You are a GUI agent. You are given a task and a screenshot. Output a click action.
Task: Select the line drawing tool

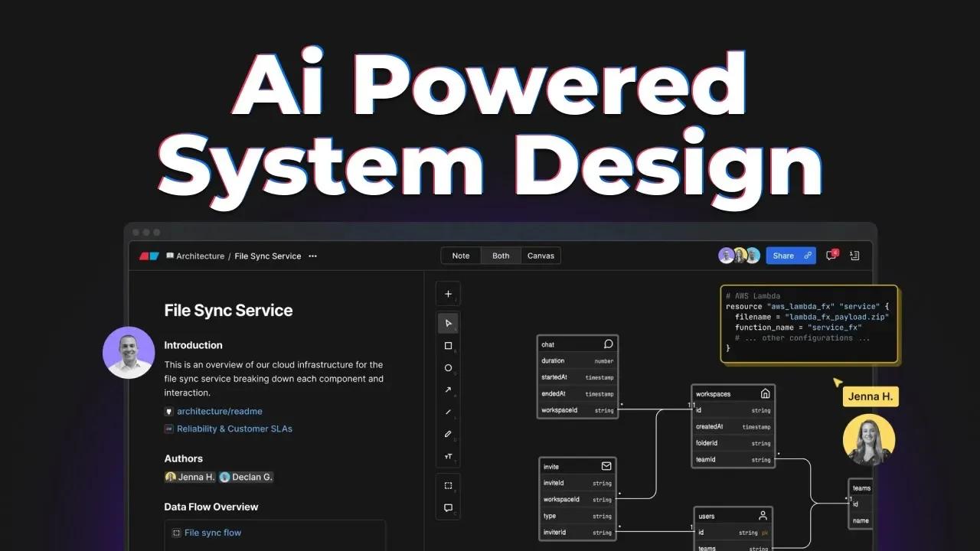[x=448, y=412]
